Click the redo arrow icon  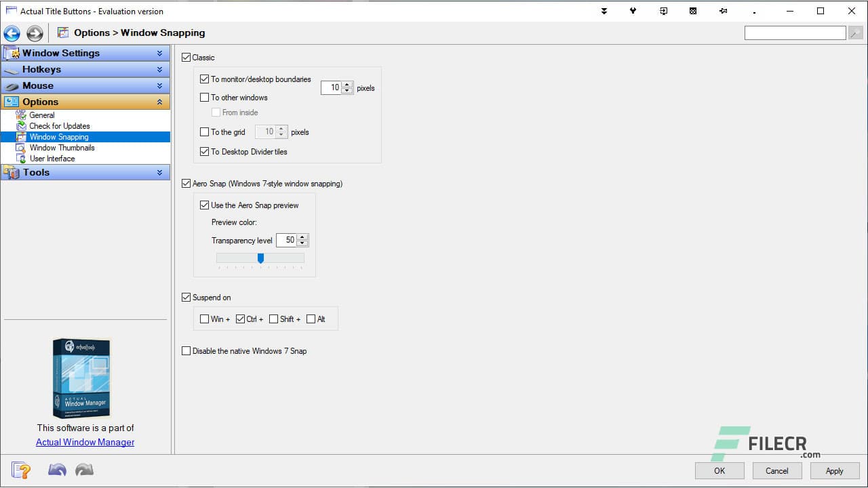click(x=83, y=470)
